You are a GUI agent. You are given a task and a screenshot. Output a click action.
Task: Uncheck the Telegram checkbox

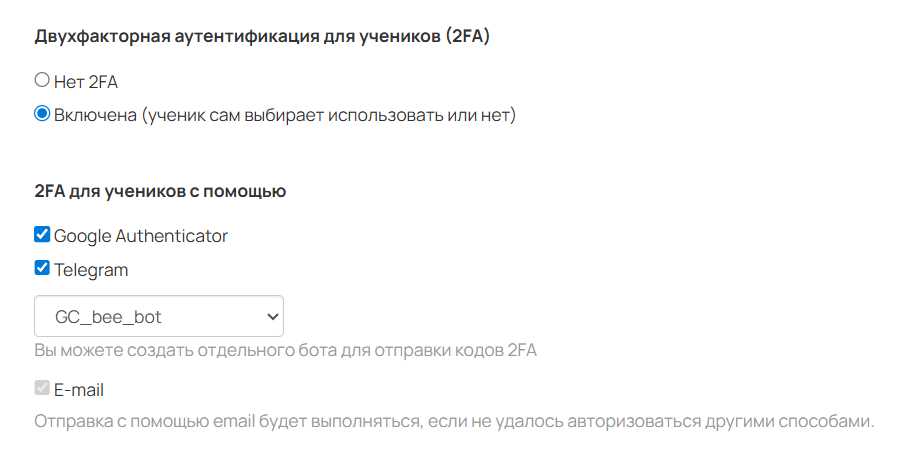pos(42,268)
